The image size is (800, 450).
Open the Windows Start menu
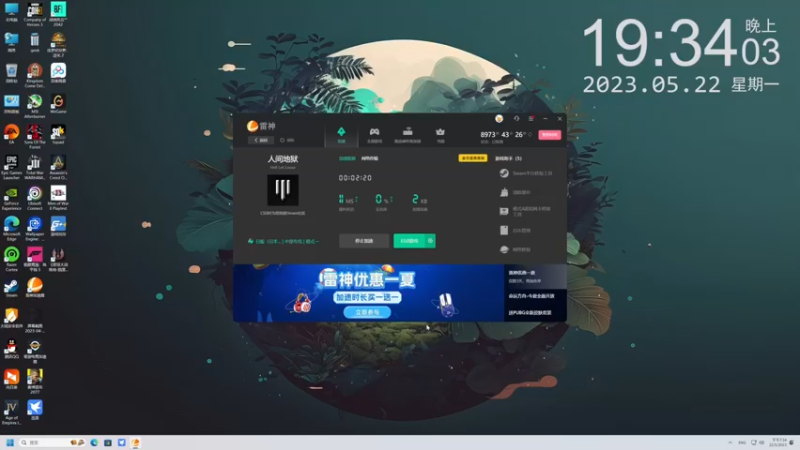10,442
